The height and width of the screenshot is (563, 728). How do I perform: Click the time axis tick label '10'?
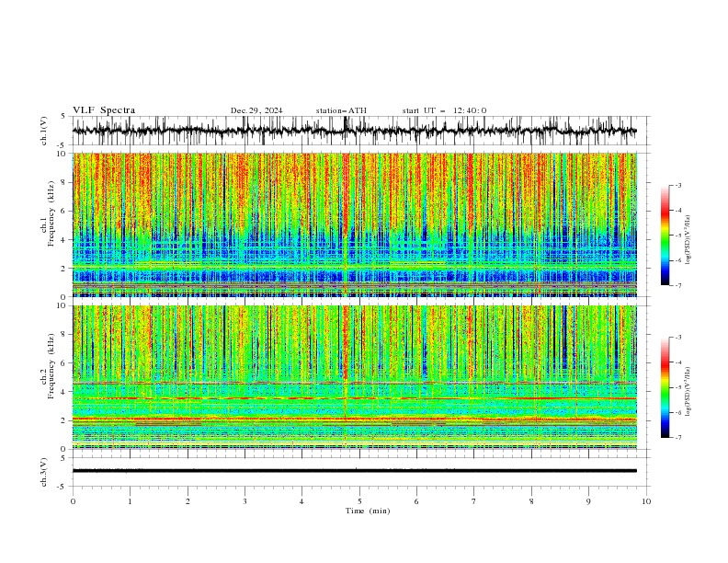(646, 501)
